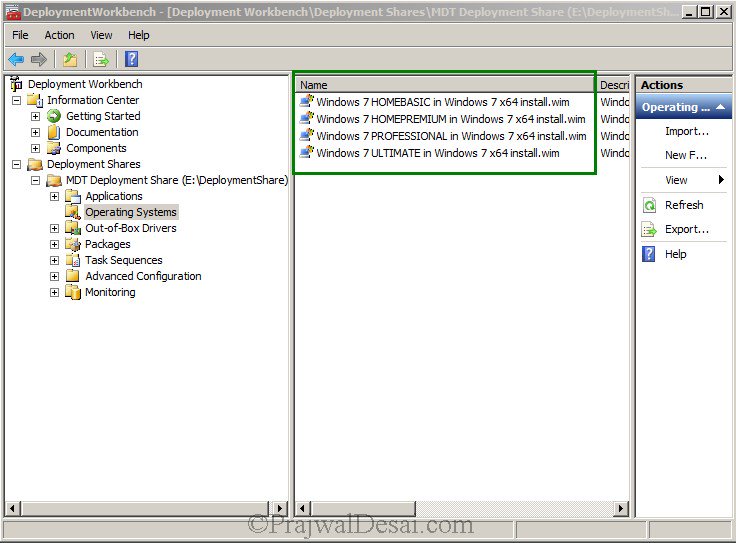The height and width of the screenshot is (543, 736).
Task: Open the Help menu in menu bar
Action: point(139,35)
